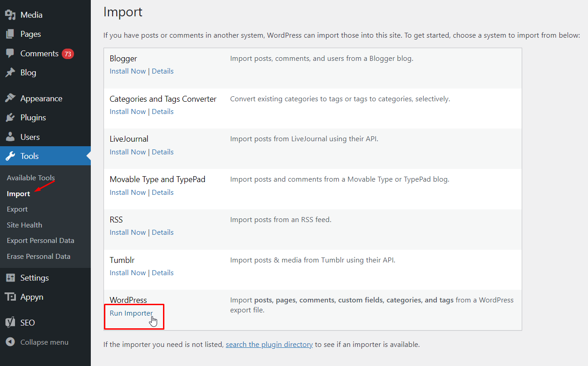Click the Plugins plug icon

10,118
